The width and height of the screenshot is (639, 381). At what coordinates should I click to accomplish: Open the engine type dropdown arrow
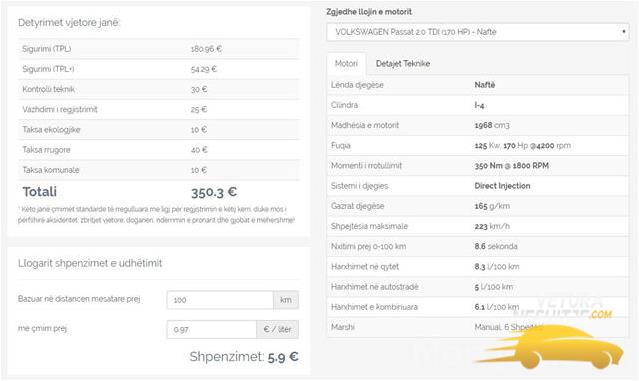624,32
